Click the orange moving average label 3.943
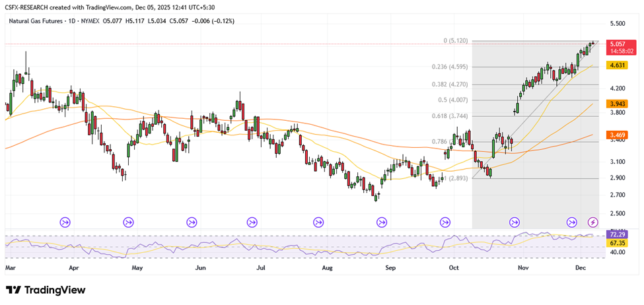Viewport: 644px width, 305px height. coord(618,104)
